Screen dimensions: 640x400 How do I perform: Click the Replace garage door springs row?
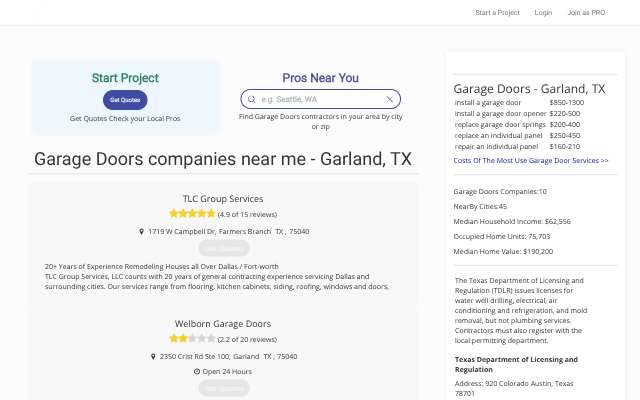click(517, 124)
